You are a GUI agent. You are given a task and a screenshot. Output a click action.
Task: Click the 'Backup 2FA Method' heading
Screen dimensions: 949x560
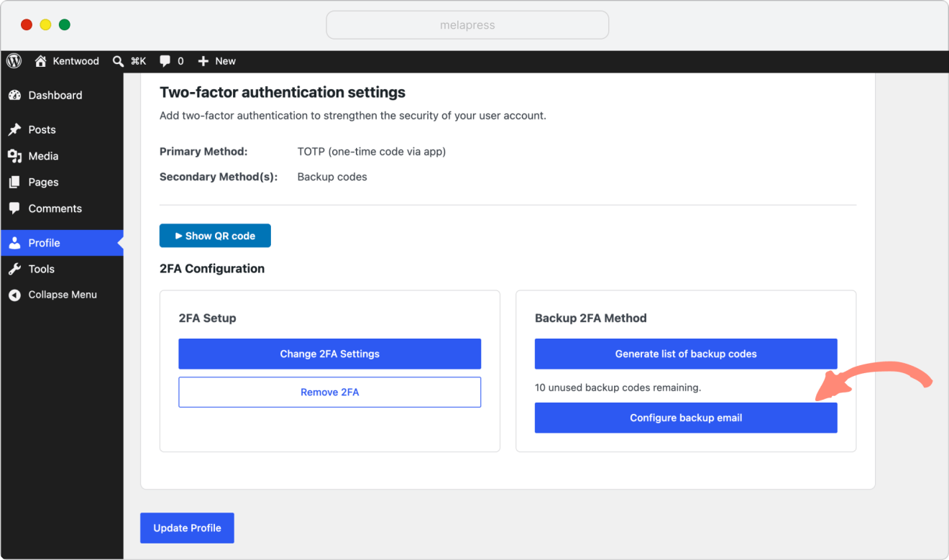pyautogui.click(x=591, y=318)
